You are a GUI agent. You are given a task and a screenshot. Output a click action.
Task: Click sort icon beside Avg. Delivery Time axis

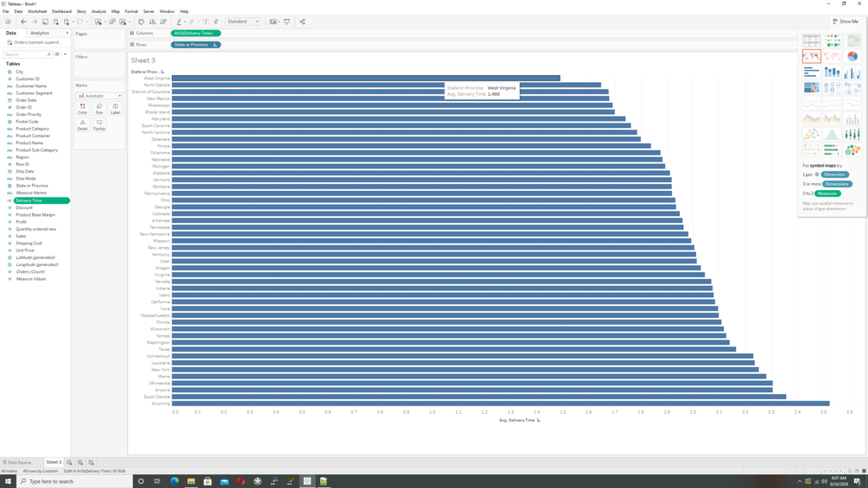click(x=539, y=421)
